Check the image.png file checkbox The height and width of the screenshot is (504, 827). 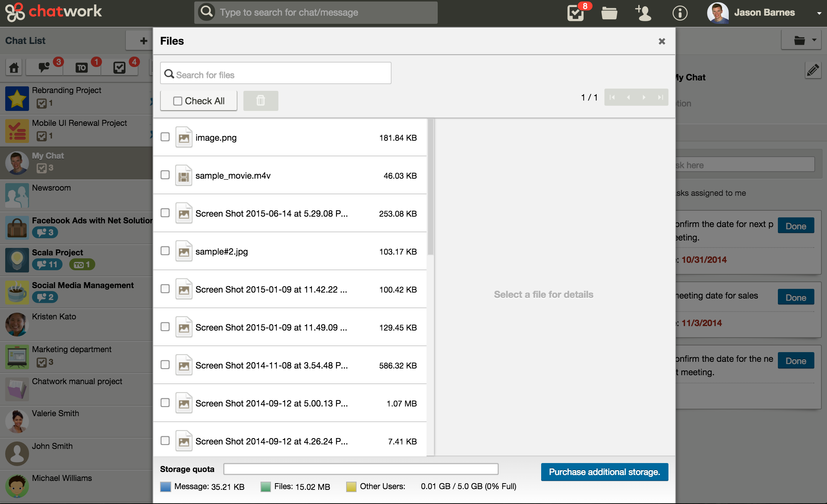(165, 137)
